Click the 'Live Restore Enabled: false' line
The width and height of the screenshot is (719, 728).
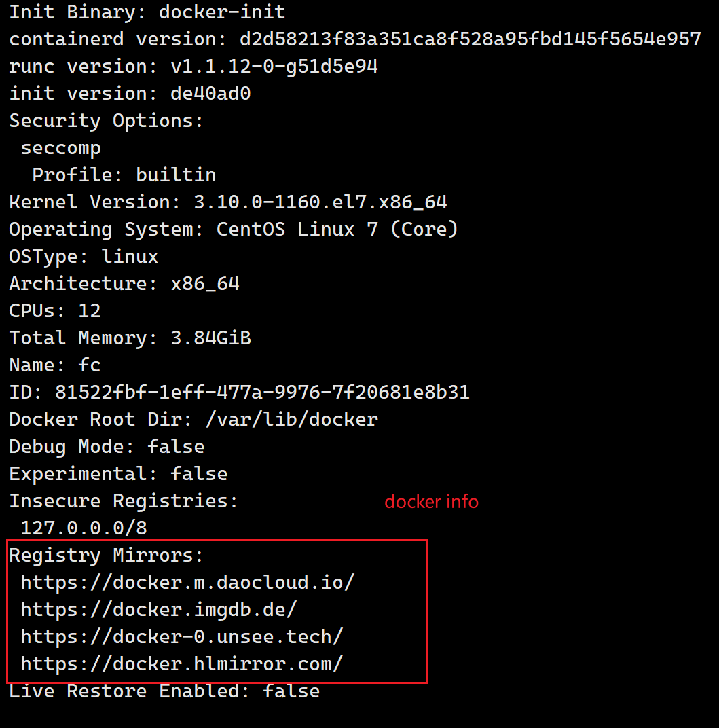pos(164,691)
